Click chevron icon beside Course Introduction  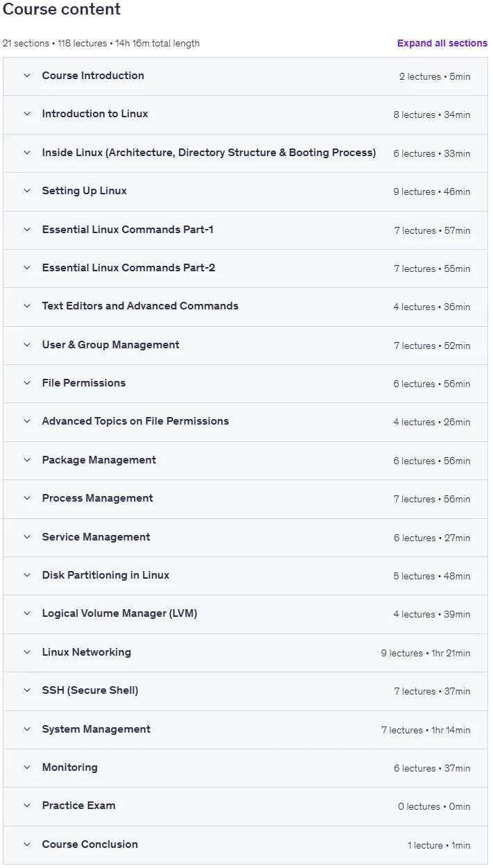point(27,76)
